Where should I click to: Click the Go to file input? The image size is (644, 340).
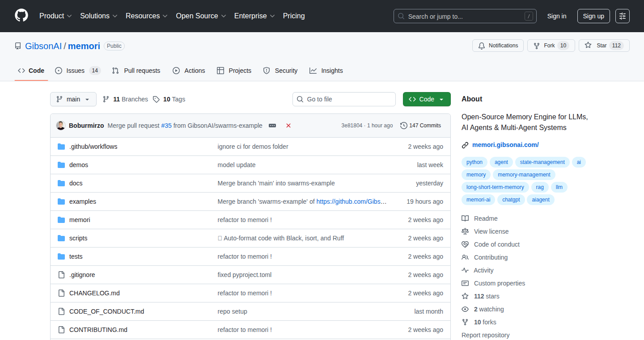pos(344,99)
